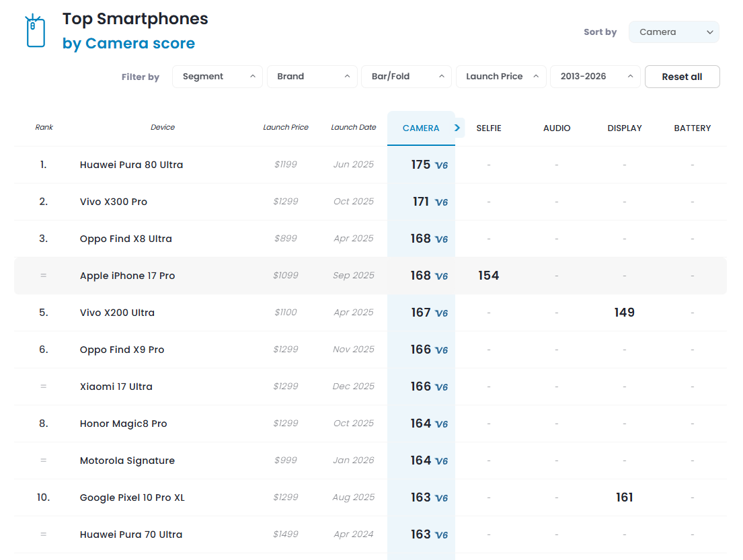Click the 149 display score of Vivo X200 Ultra
Image resolution: width=743 pixels, height=560 pixels.
[625, 312]
